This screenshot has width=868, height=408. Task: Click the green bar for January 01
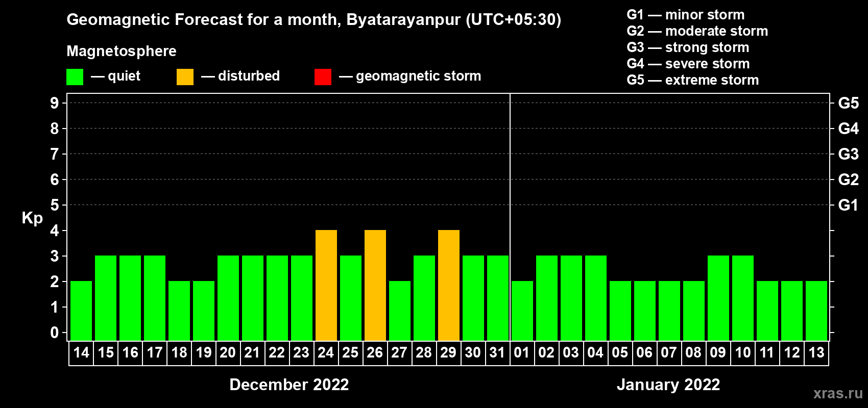click(x=522, y=311)
